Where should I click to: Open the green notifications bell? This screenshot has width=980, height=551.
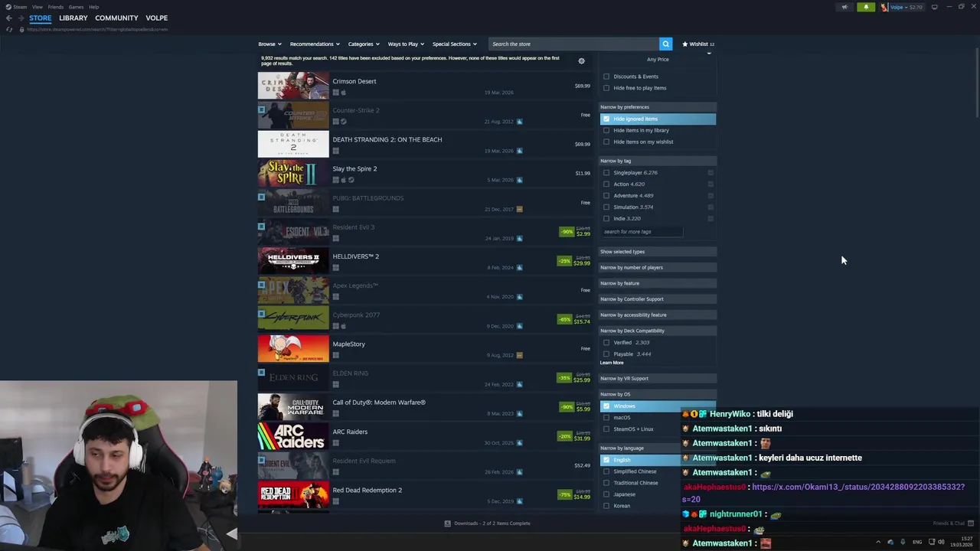866,7
